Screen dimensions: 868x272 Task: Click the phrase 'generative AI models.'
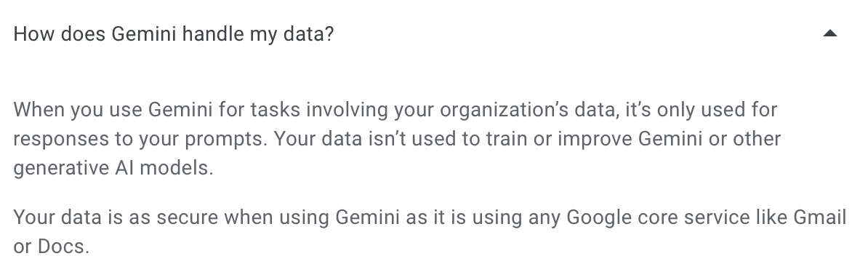[113, 167]
